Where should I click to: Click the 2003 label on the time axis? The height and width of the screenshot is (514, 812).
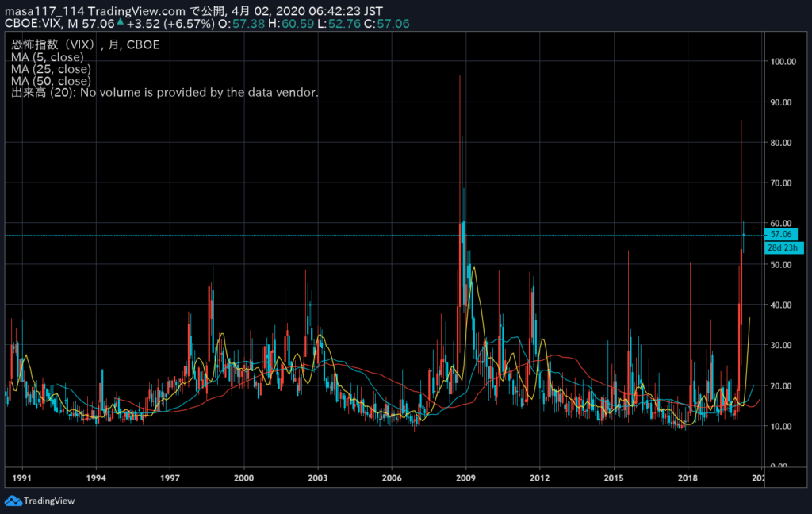(318, 478)
